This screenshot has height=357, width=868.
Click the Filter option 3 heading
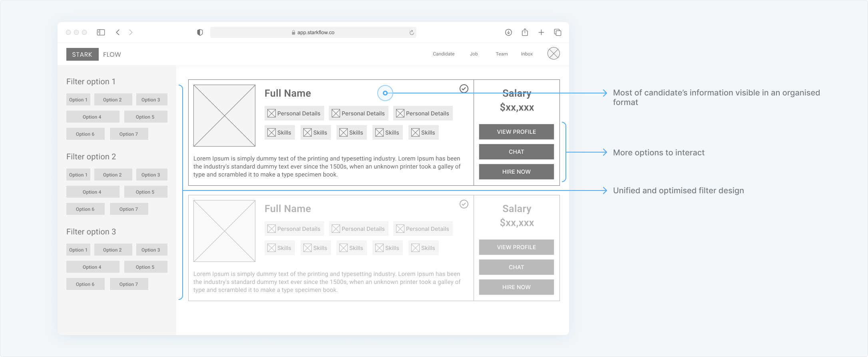point(91,232)
